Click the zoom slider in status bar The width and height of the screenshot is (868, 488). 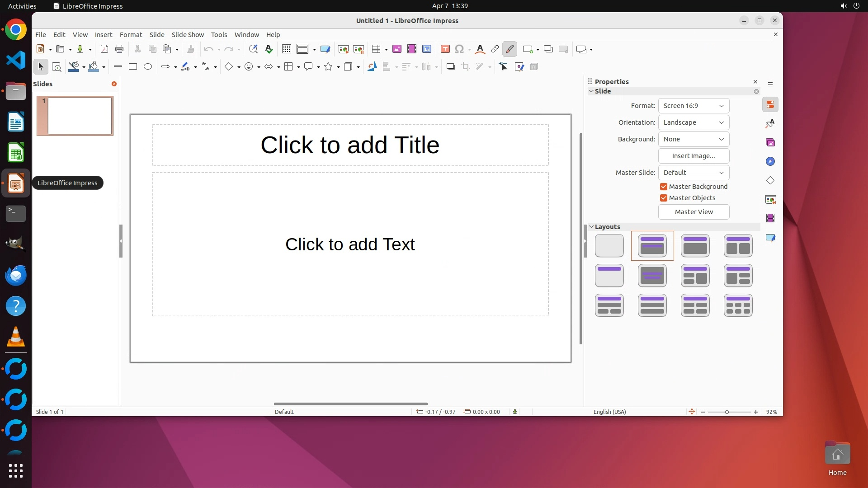[727, 412]
